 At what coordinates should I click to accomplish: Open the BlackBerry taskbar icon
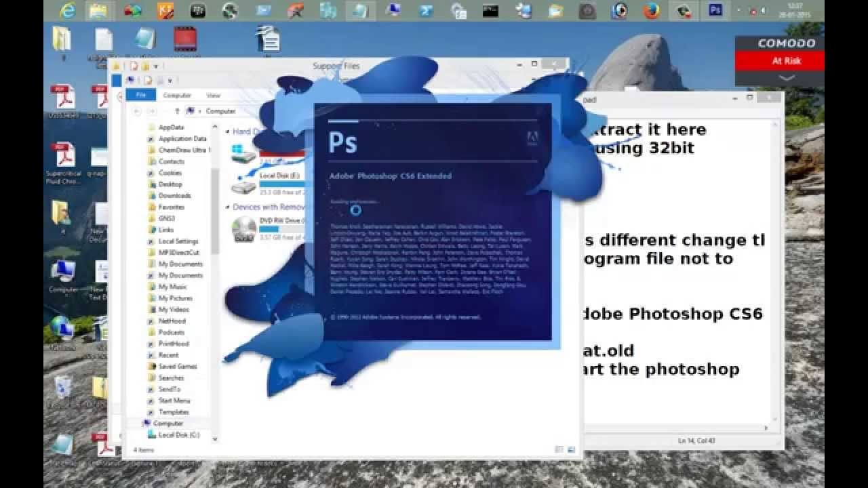pyautogui.click(x=197, y=10)
